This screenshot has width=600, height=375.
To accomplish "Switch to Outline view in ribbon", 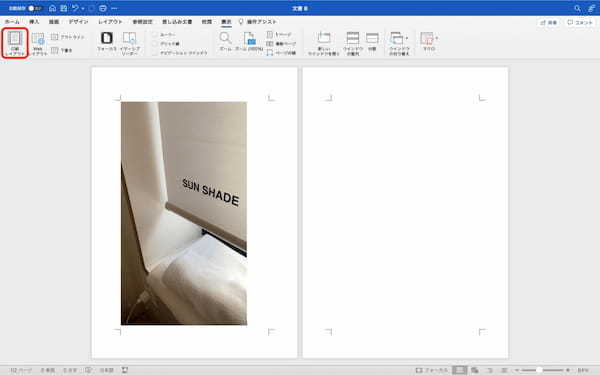I will (68, 37).
